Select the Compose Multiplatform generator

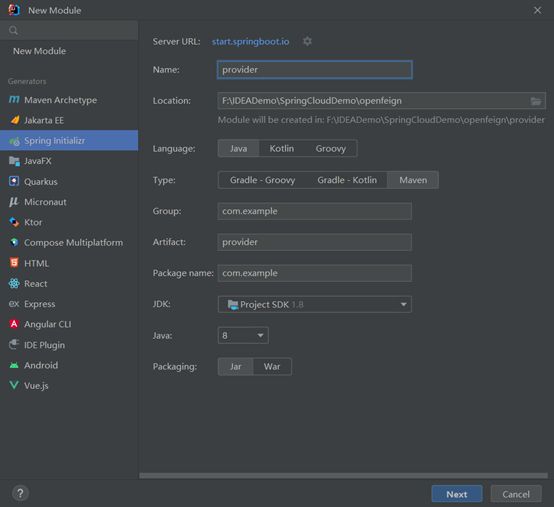coord(69,243)
